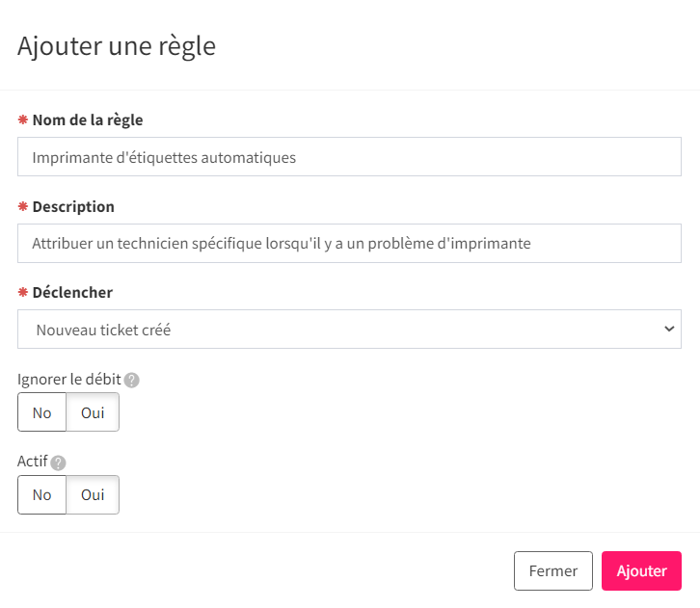
Task: Click the Déclencher field label
Action: [72, 293]
